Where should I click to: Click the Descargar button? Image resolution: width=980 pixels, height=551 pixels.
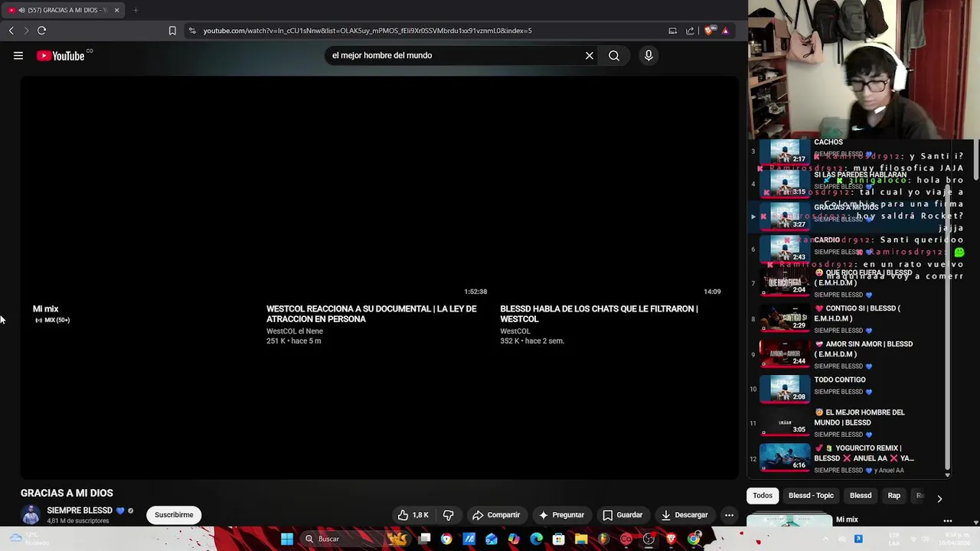tap(684, 515)
